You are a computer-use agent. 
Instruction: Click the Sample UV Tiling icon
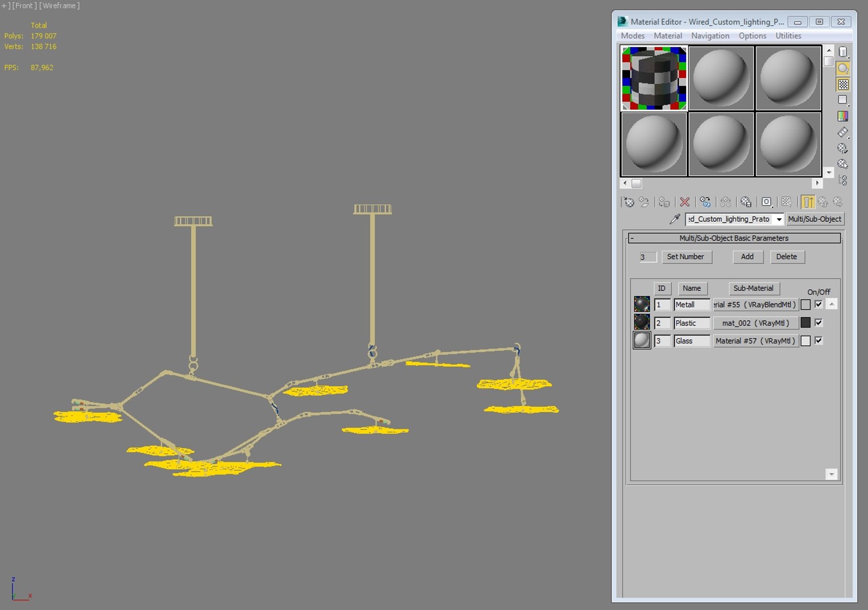[x=843, y=100]
